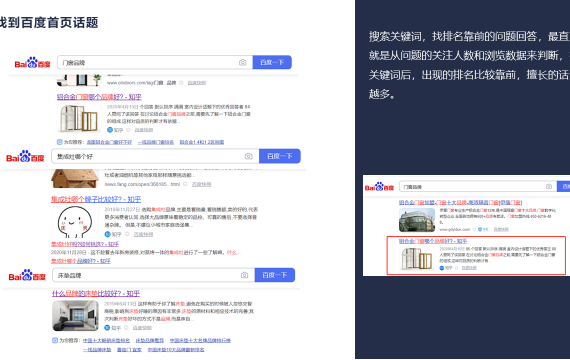Open camera image search in the 集成灶哪个好 box

(249, 156)
